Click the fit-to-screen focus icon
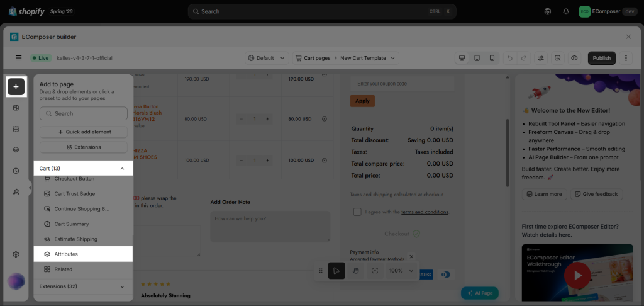This screenshot has width=644, height=306. point(375,271)
